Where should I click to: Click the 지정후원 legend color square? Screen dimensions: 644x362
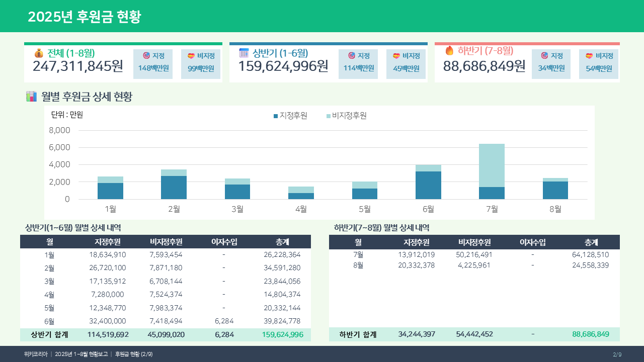click(276, 116)
